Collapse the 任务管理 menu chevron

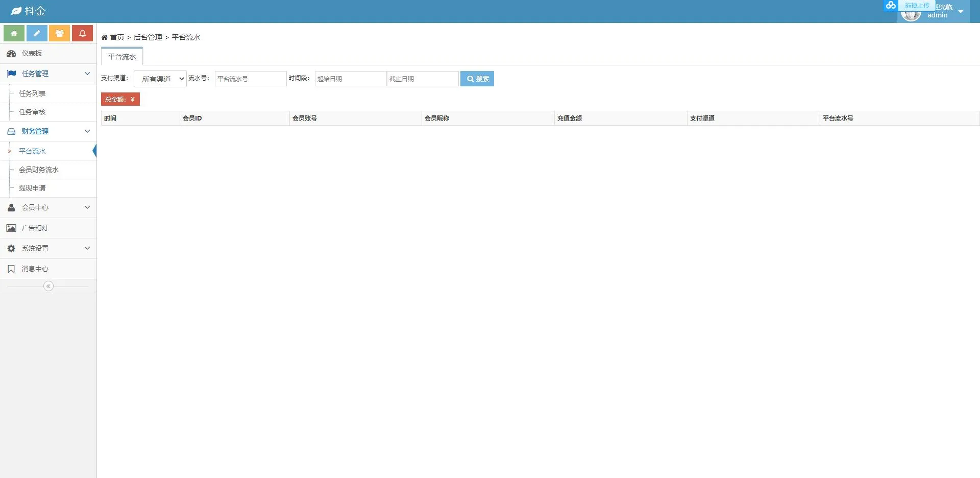[x=87, y=74]
